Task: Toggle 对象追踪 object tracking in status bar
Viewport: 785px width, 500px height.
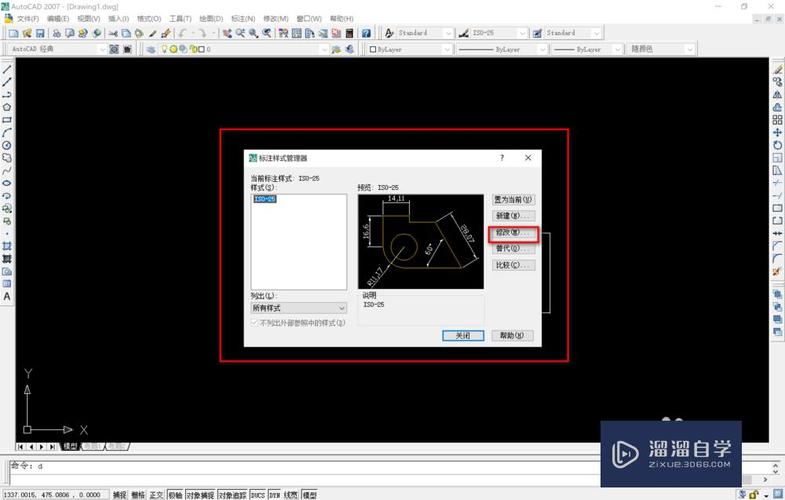Action: [x=232, y=494]
